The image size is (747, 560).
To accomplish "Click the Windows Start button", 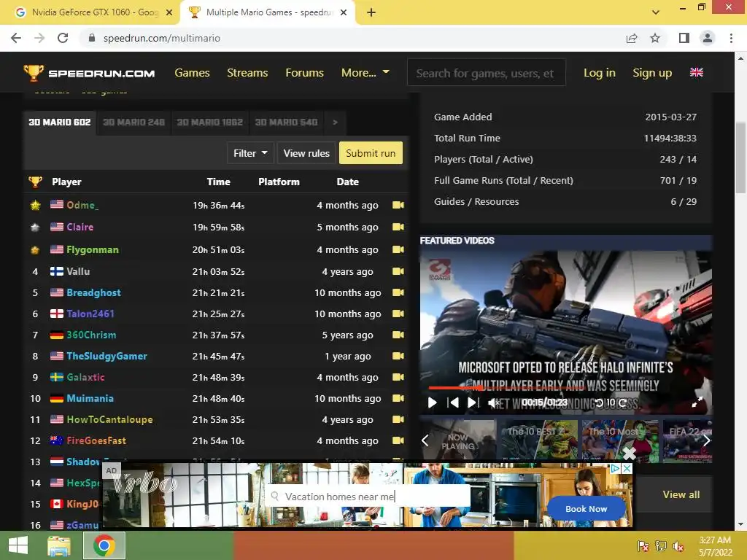I will tap(18, 545).
